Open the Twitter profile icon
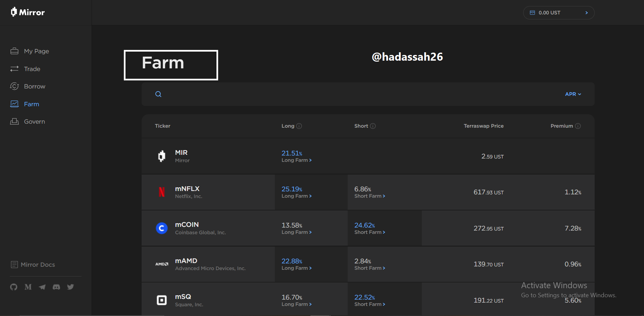Image resolution: width=644 pixels, height=316 pixels. pos(70,287)
